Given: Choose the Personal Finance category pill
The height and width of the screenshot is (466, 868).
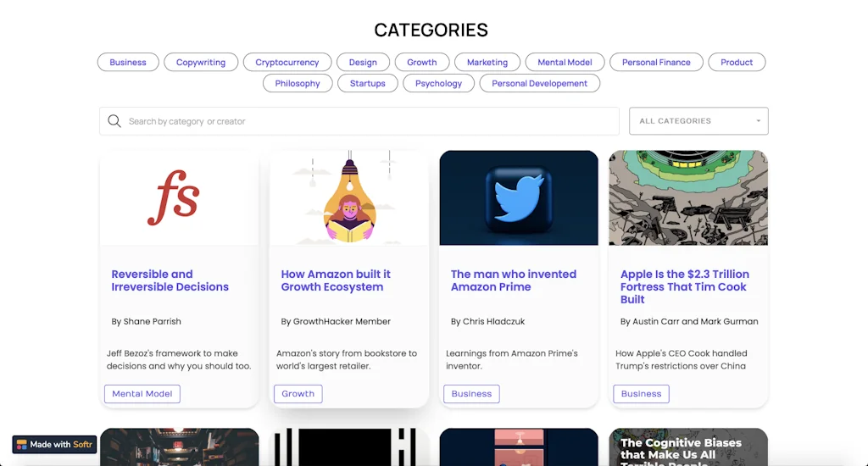Looking at the screenshot, I should tap(656, 62).
